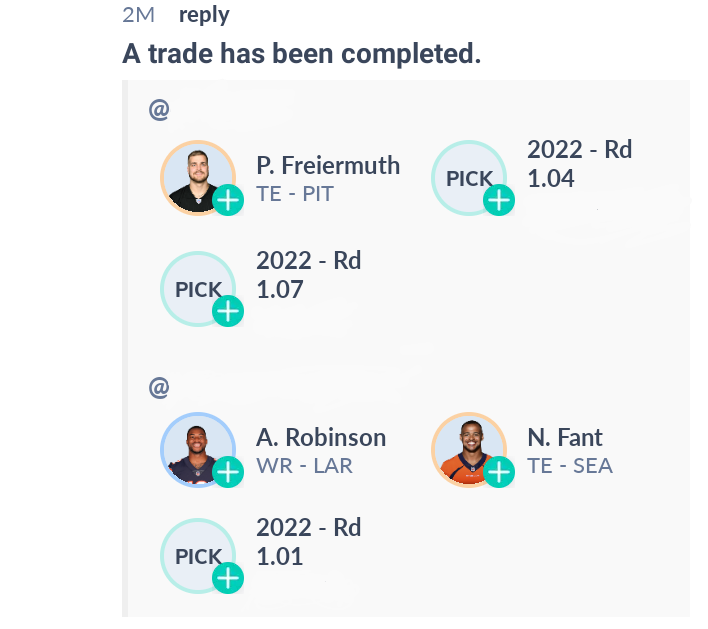Click the plus badge on 2022 Rd 1.07 pick

click(x=228, y=311)
